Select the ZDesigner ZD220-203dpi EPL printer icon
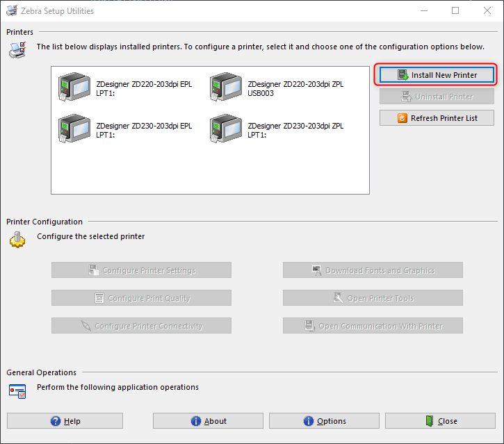This screenshot has height=444, width=504. tap(74, 87)
